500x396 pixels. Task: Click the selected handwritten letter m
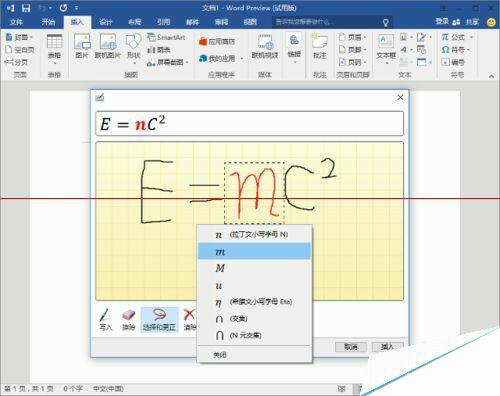(x=255, y=193)
